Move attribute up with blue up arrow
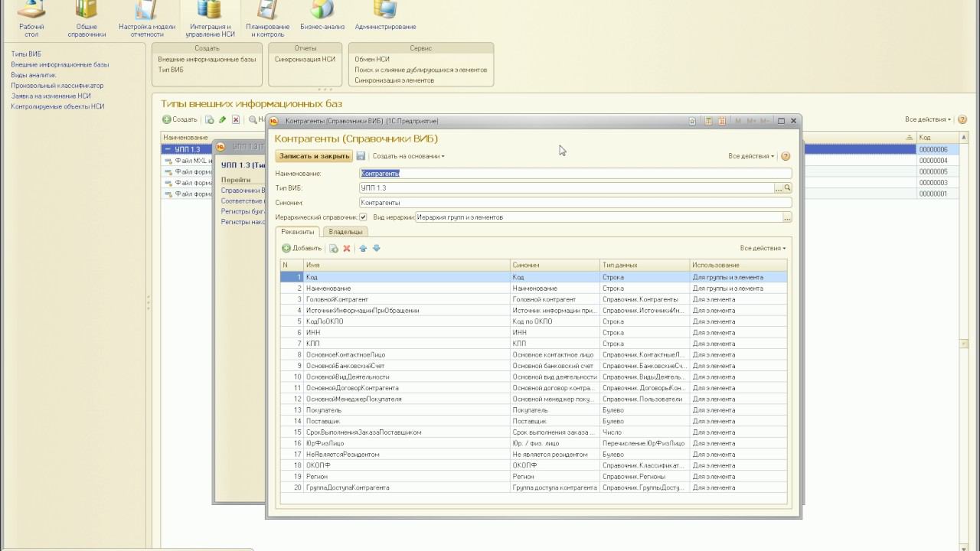Image resolution: width=980 pixels, height=551 pixels. pyautogui.click(x=363, y=248)
